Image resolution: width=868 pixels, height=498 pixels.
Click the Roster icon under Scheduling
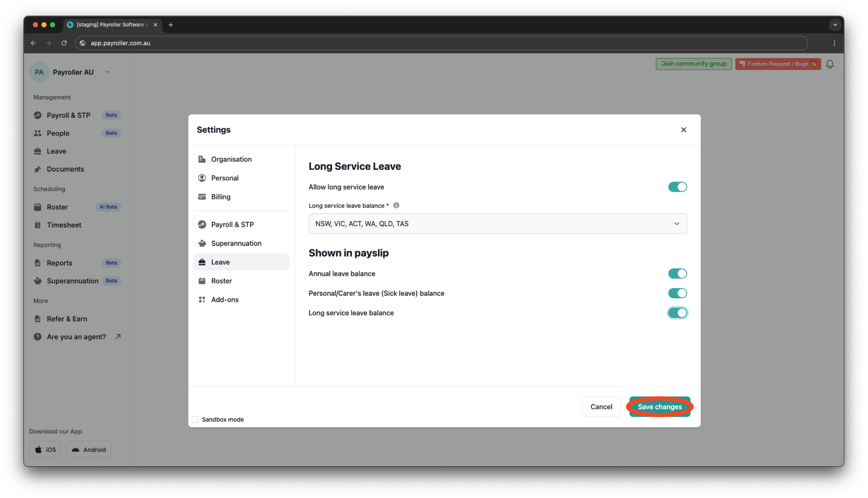(x=38, y=206)
